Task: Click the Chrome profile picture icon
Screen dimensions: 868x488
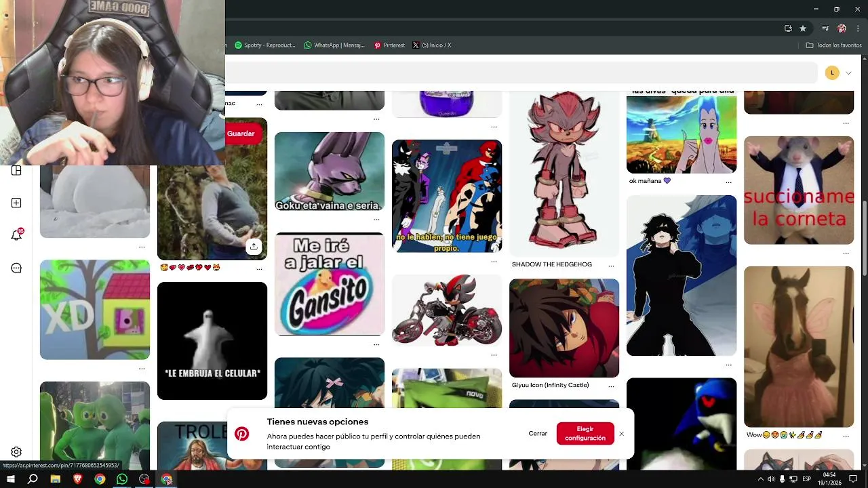Action: tap(842, 28)
